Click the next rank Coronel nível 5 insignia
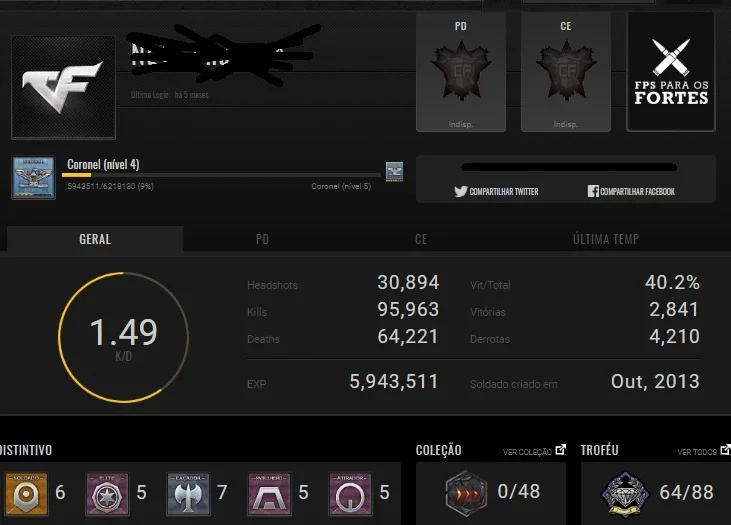731x525 pixels. pos(394,172)
